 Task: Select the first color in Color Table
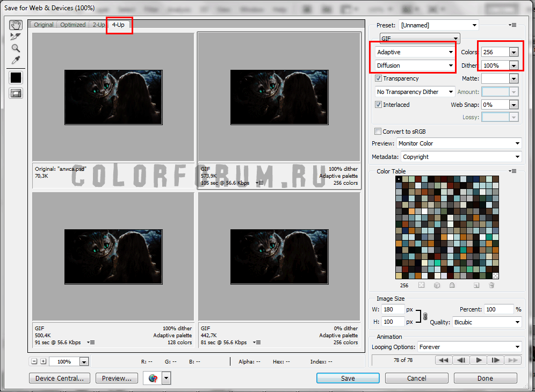click(x=399, y=179)
